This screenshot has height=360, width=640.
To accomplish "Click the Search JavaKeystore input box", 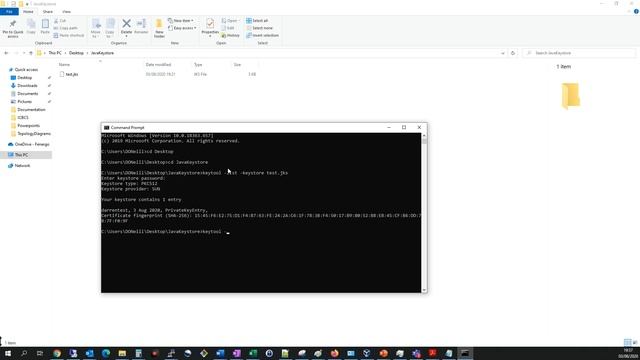I will point(579,53).
